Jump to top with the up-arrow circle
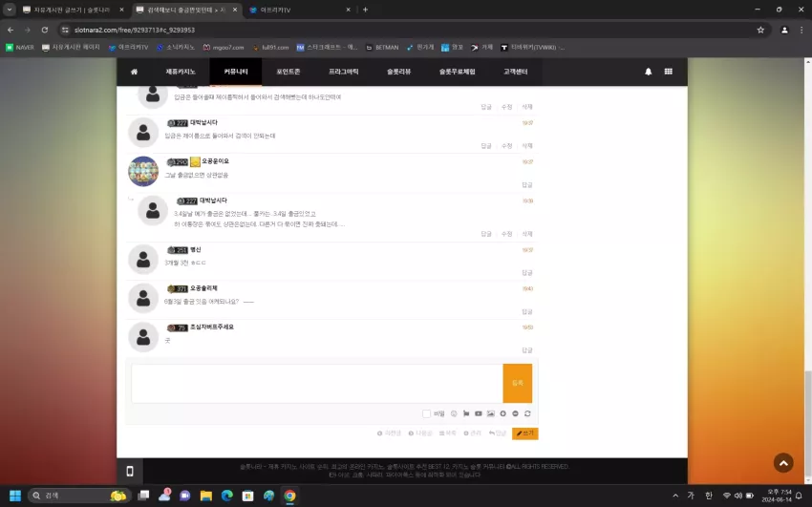The height and width of the screenshot is (507, 812). (x=783, y=463)
